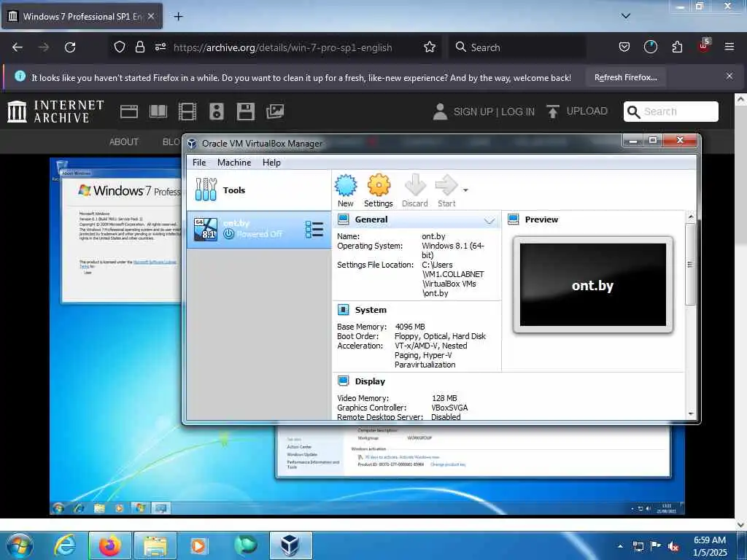This screenshot has height=560, width=747.
Task: Open Firefox hamburger application menu
Action: pos(729,47)
